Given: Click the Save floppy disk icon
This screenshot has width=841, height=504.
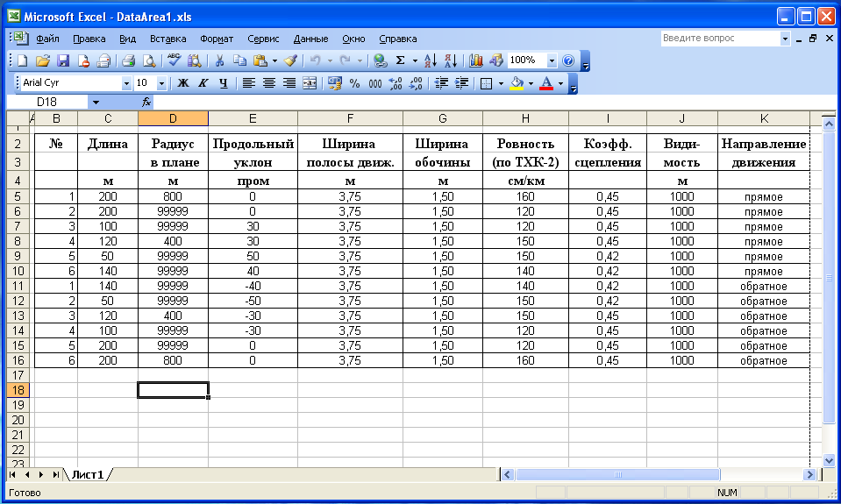Looking at the screenshot, I should tap(63, 60).
